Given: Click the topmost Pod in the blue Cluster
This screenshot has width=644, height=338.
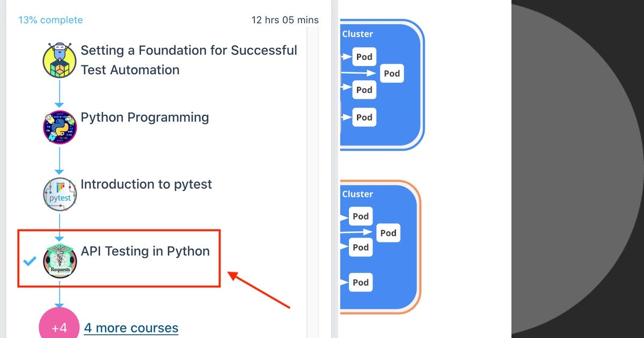Looking at the screenshot, I should click(363, 56).
